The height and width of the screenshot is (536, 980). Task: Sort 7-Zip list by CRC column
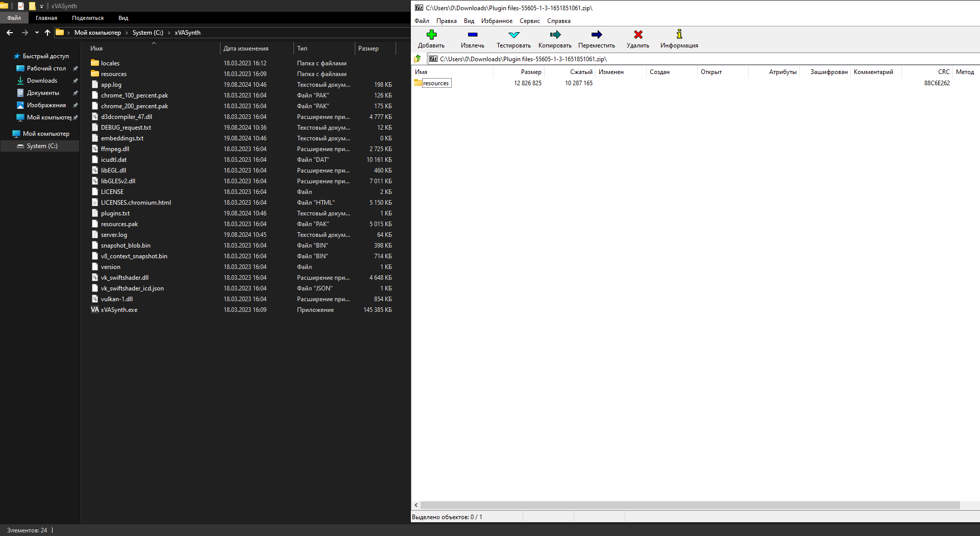(944, 72)
